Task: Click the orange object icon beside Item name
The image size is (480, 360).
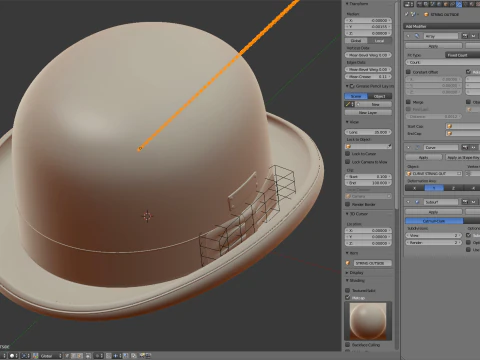Action: [x=348, y=263]
